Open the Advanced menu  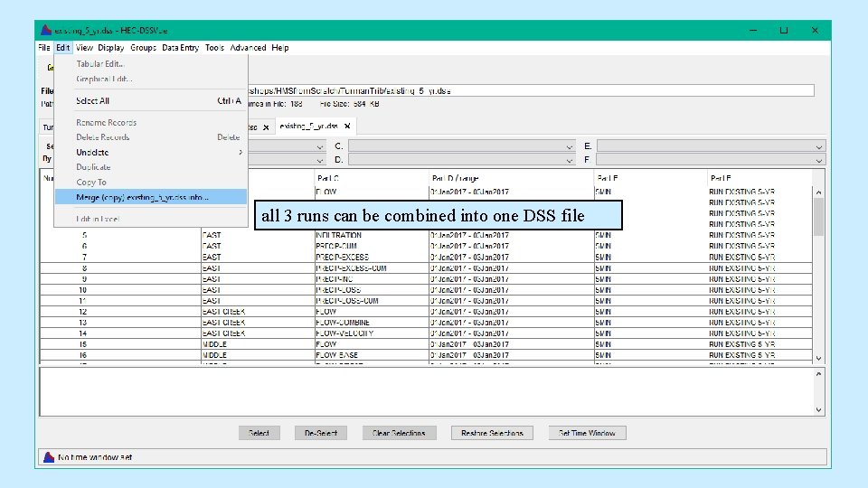tap(248, 48)
